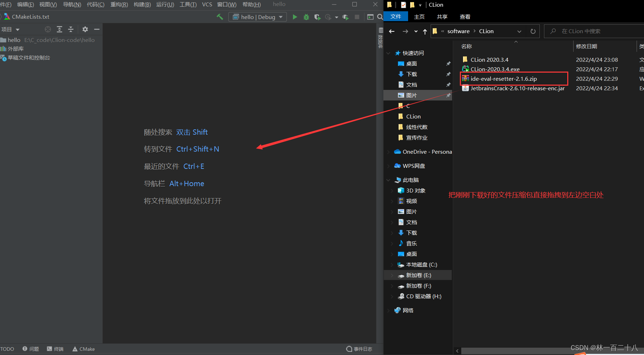Click the Valgrind Memcheck run icon
The height and width of the screenshot is (355, 644).
[x=345, y=17]
